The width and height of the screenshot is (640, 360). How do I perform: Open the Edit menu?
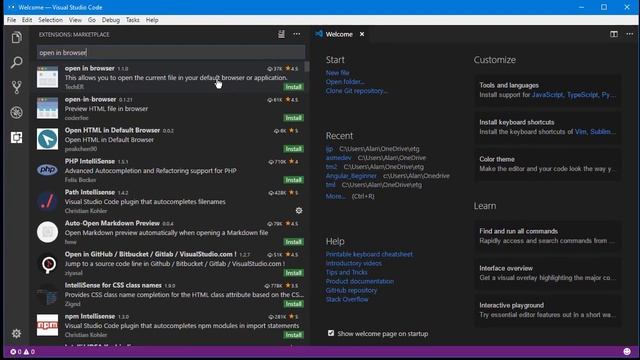point(27,20)
